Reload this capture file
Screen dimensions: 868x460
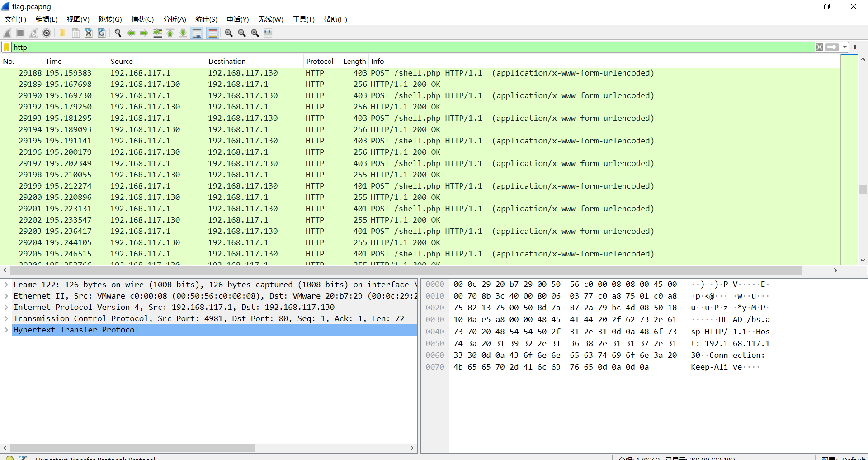[102, 33]
